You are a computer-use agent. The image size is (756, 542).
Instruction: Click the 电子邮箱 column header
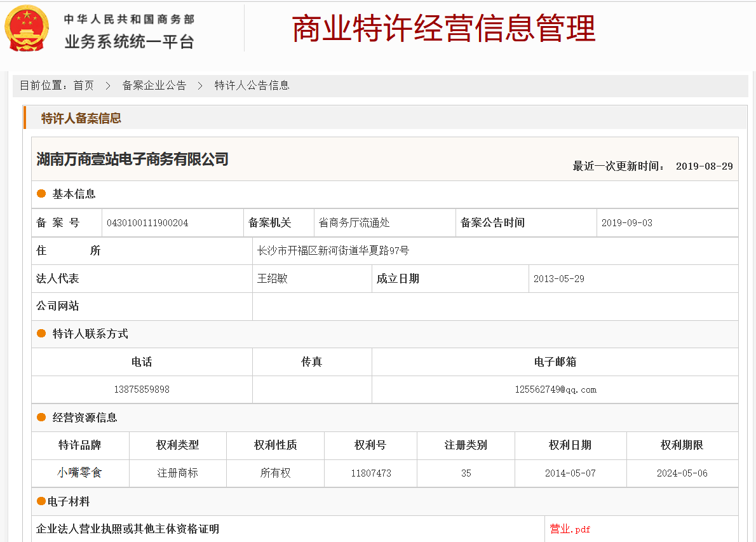click(555, 362)
